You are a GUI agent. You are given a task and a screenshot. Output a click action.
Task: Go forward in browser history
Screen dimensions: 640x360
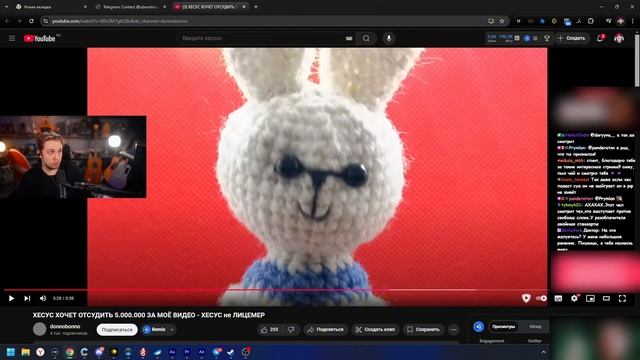click(x=19, y=21)
